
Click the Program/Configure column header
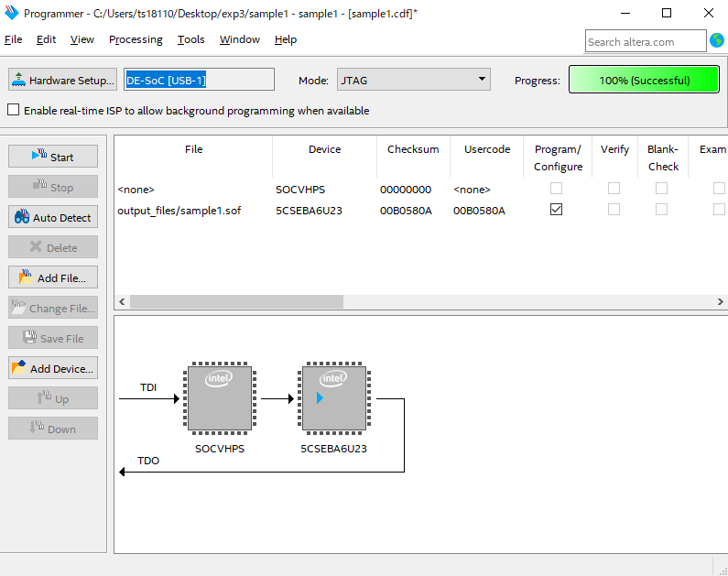pyautogui.click(x=558, y=158)
